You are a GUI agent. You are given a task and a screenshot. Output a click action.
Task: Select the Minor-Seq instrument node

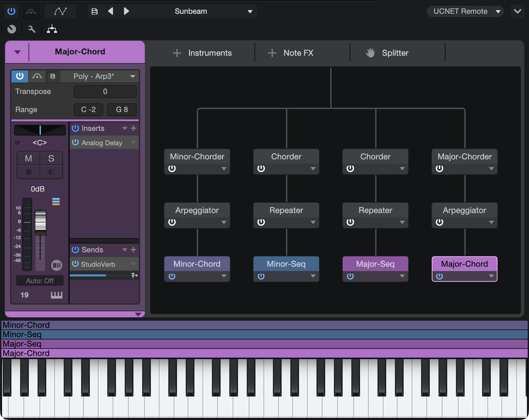(x=286, y=264)
